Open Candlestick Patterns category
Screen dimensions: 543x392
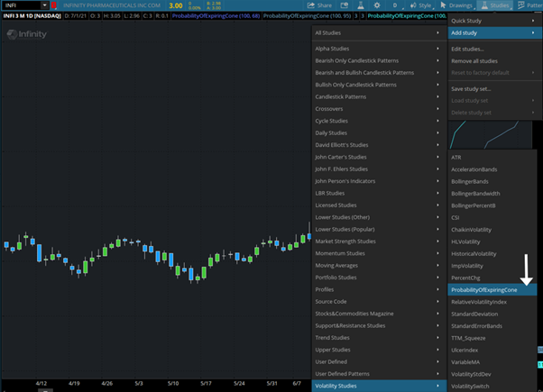click(377, 97)
